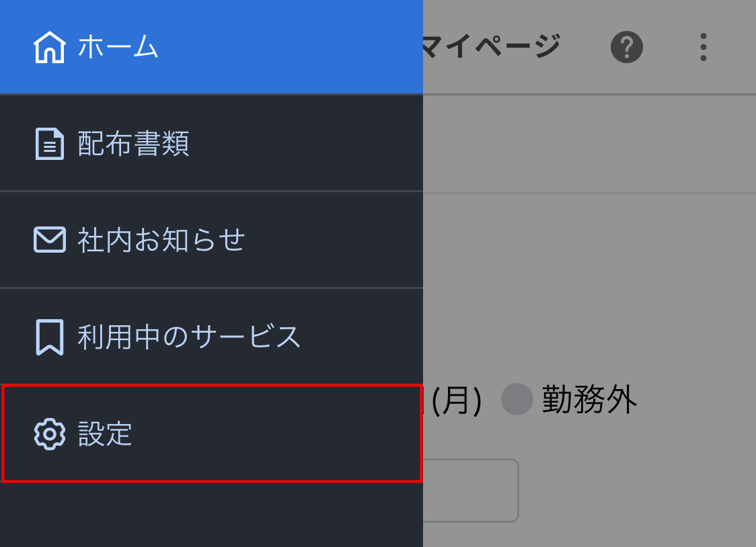The height and width of the screenshot is (547, 756).
Task: Click the 社内お知らせ envelope icon
Action: (49, 240)
